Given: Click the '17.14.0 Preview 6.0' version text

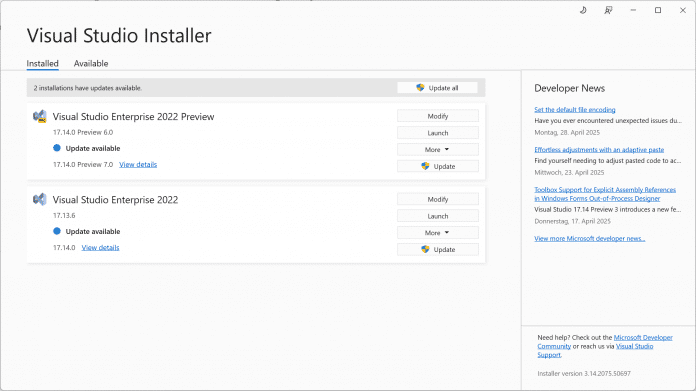Looking at the screenshot, I should 83,132.
